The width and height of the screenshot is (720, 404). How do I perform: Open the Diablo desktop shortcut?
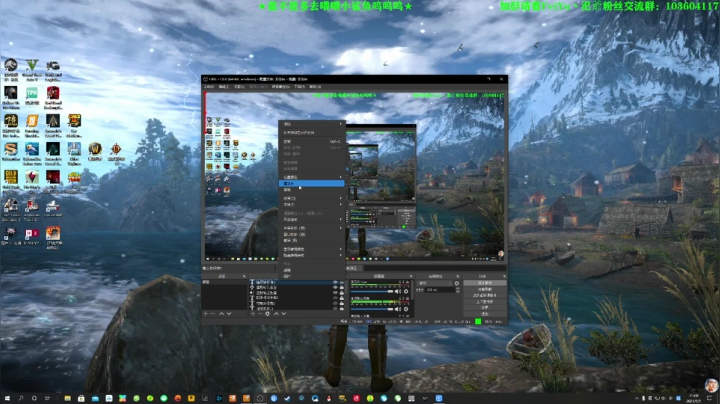[x=116, y=152]
